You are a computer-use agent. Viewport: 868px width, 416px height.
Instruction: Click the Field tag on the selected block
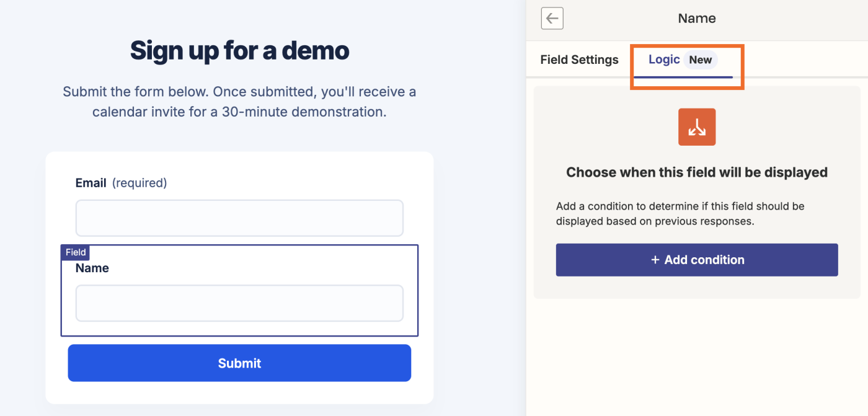76,252
